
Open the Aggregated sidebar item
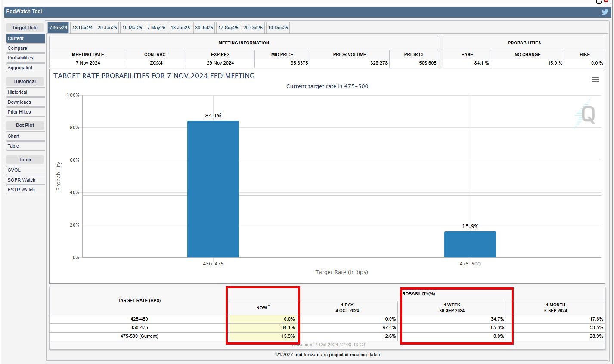(x=25, y=68)
